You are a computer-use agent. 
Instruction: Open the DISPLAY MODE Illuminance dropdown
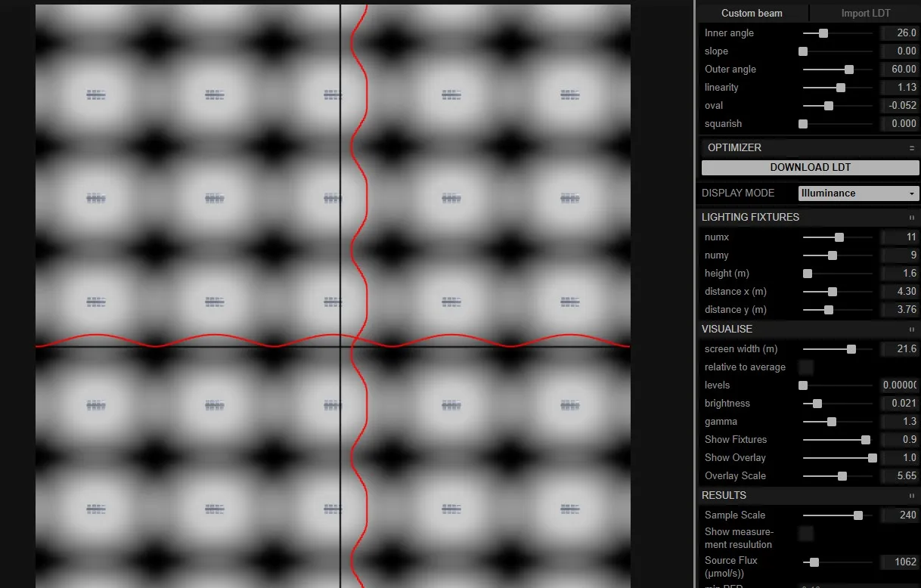click(x=858, y=193)
